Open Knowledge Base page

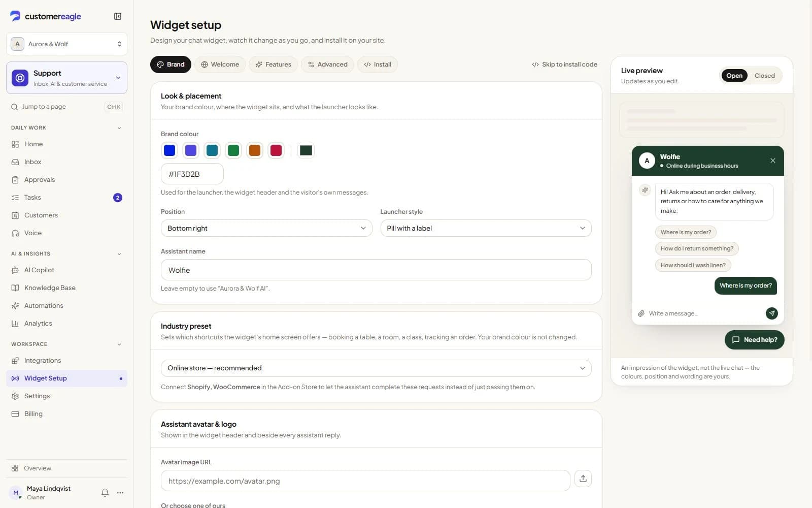66,288
